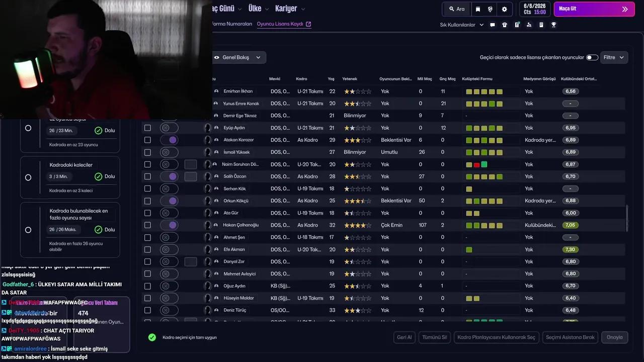Viewport: 644px width, 362px height.
Task: Open the Genel Bakış view dropdown
Action: click(x=238, y=57)
